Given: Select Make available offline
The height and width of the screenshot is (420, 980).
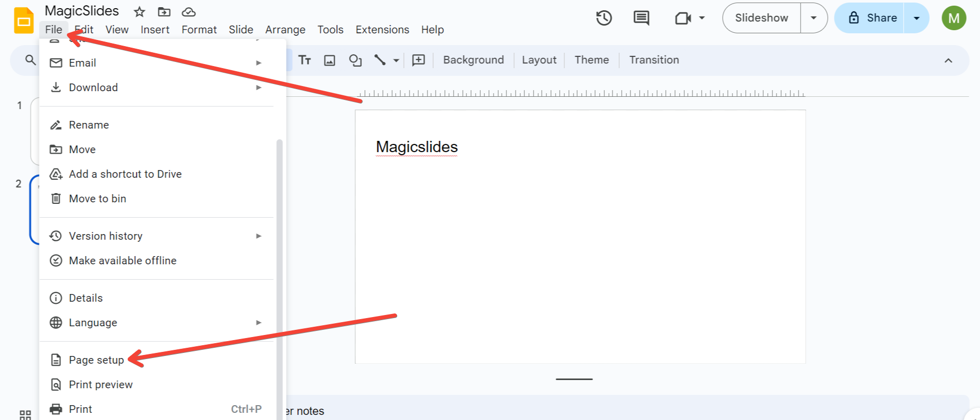Looking at the screenshot, I should pos(156,261).
